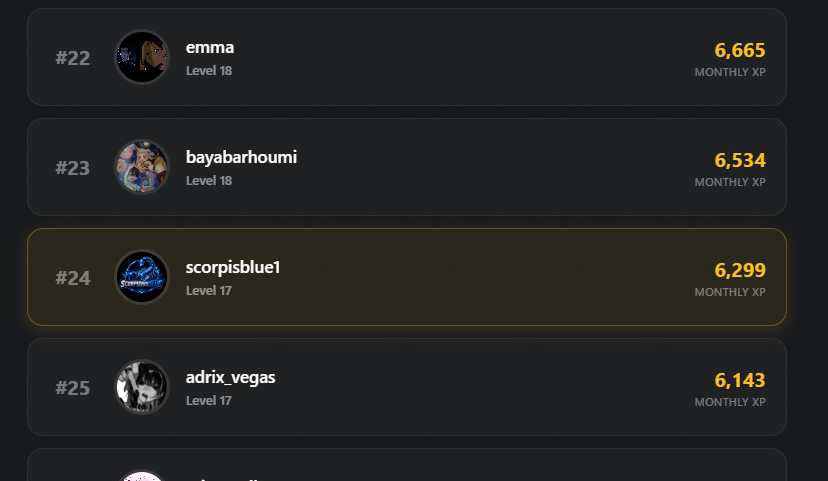Click bayabarhoumi's profile avatar
The image size is (828, 481).
(x=142, y=167)
